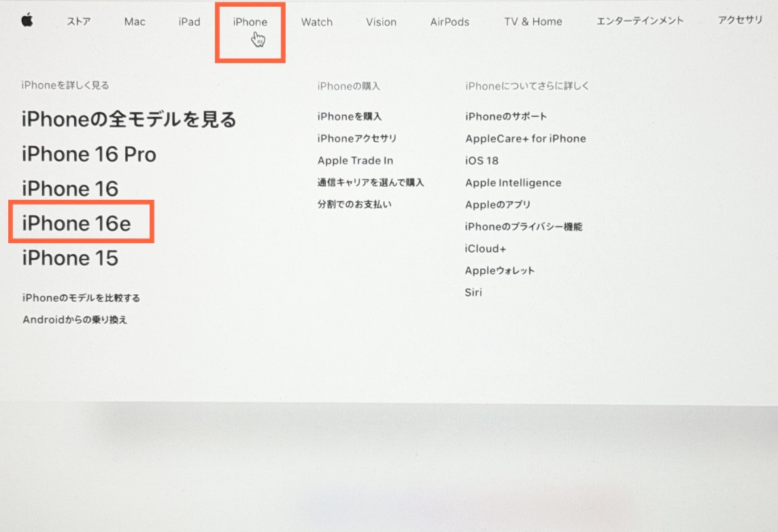Click Appleのアプリ link
Screen dimensions: 778x532
(498, 205)
